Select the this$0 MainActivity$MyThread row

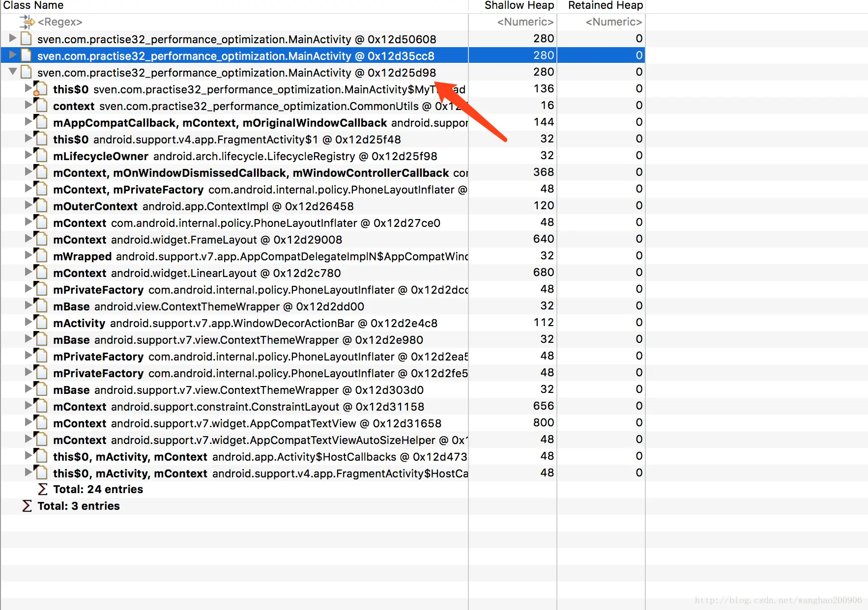click(322, 89)
